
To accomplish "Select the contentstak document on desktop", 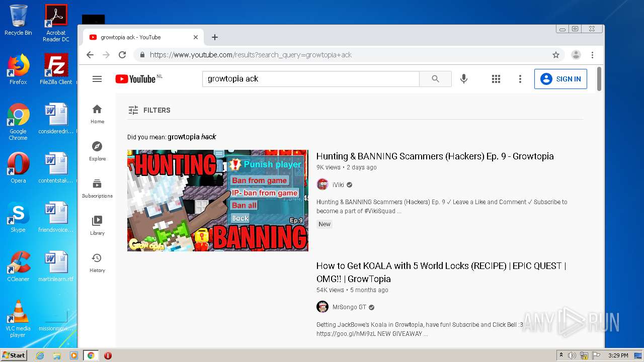I will 56,168.
